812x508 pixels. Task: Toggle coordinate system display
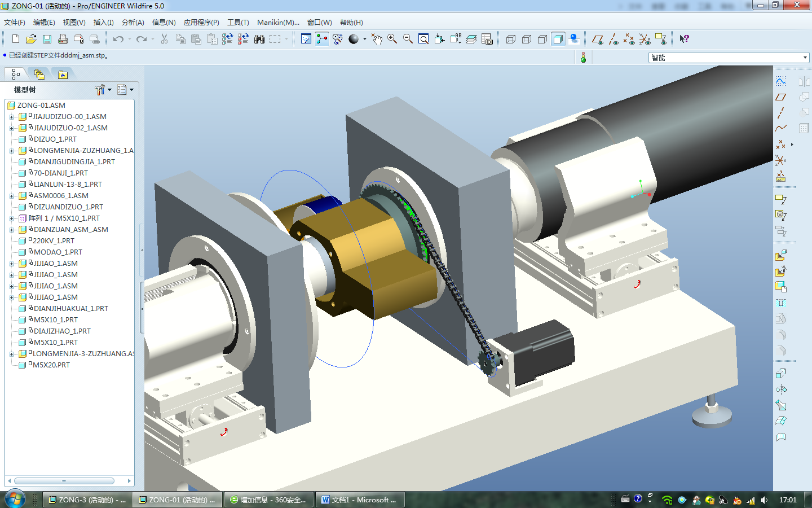(x=645, y=39)
